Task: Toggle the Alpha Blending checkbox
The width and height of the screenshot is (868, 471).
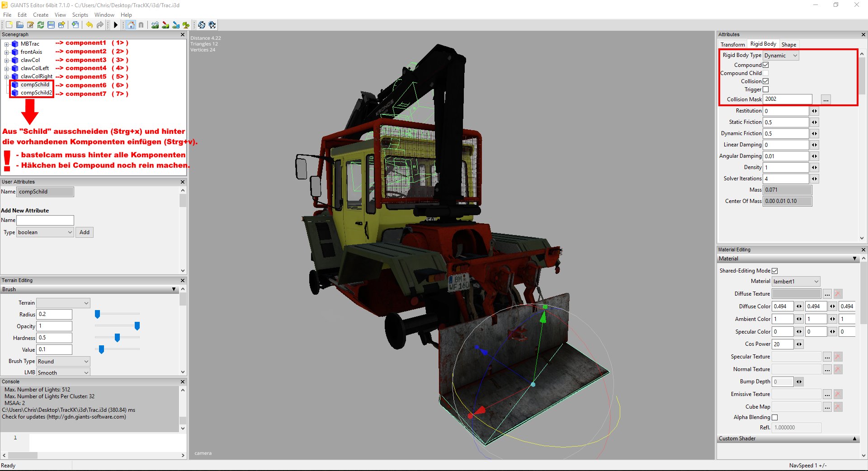Action: point(775,417)
